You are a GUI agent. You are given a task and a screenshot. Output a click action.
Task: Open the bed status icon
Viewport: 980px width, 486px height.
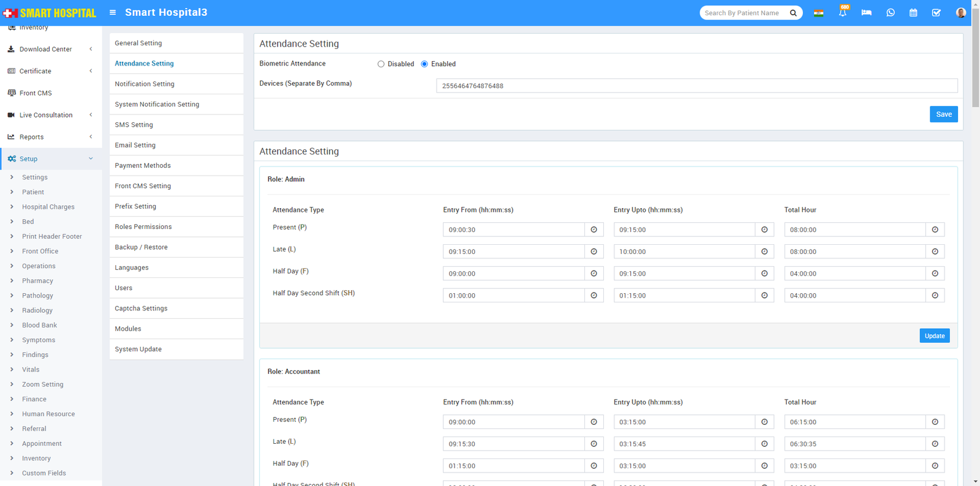pos(866,13)
